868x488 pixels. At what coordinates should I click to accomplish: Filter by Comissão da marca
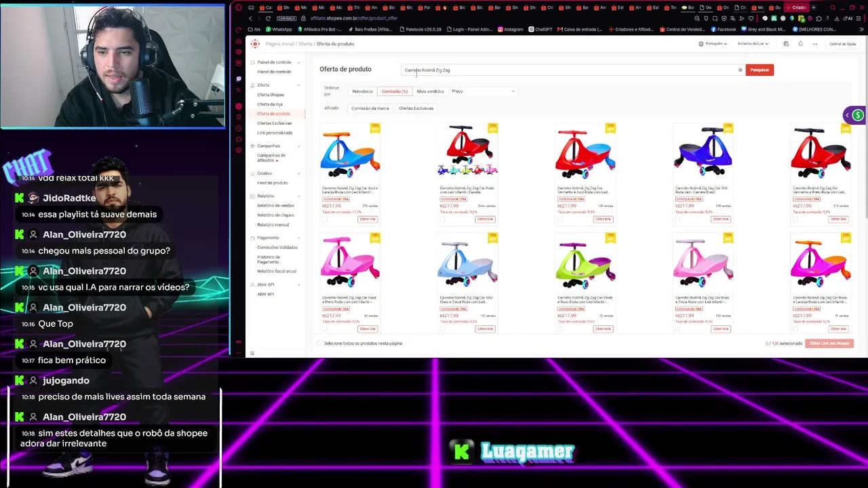370,108
